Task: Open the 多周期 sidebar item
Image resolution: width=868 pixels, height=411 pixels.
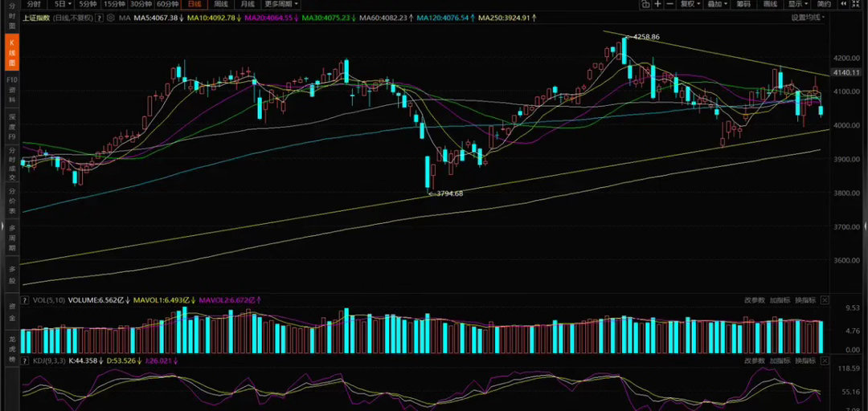Action: pyautogui.click(x=12, y=236)
